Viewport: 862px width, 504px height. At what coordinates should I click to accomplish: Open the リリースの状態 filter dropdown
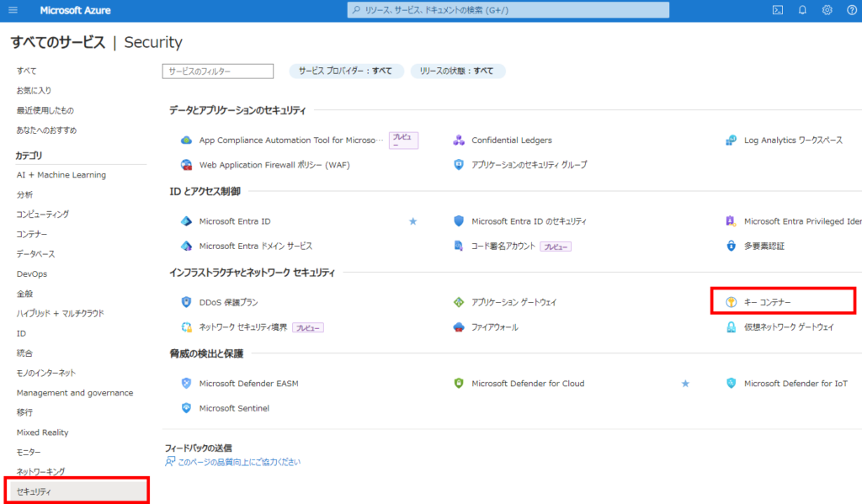(x=457, y=71)
